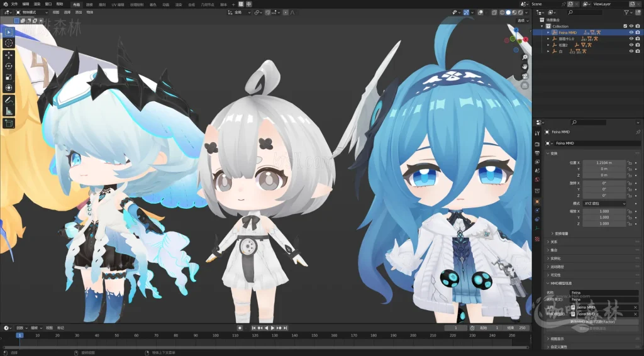Open the View Layer properties tab
This screenshot has width=644, height=356.
coord(537,162)
